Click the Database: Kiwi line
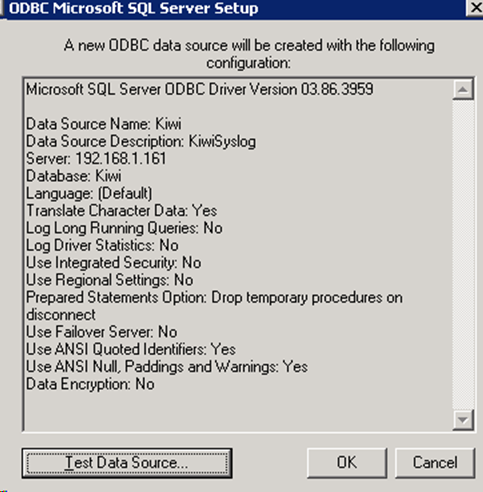The width and height of the screenshot is (483, 492). [x=74, y=176]
